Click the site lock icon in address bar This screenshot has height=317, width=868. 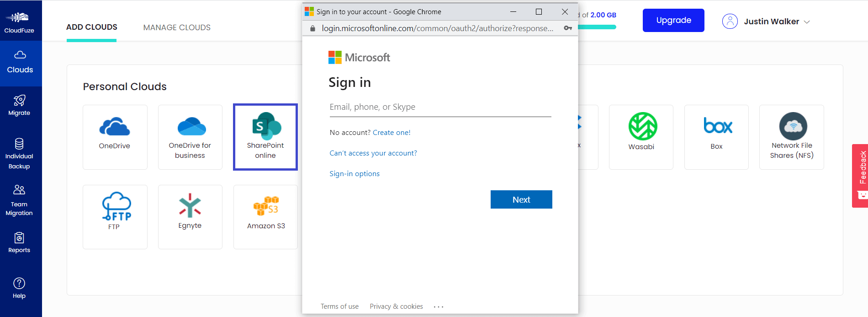coord(312,28)
